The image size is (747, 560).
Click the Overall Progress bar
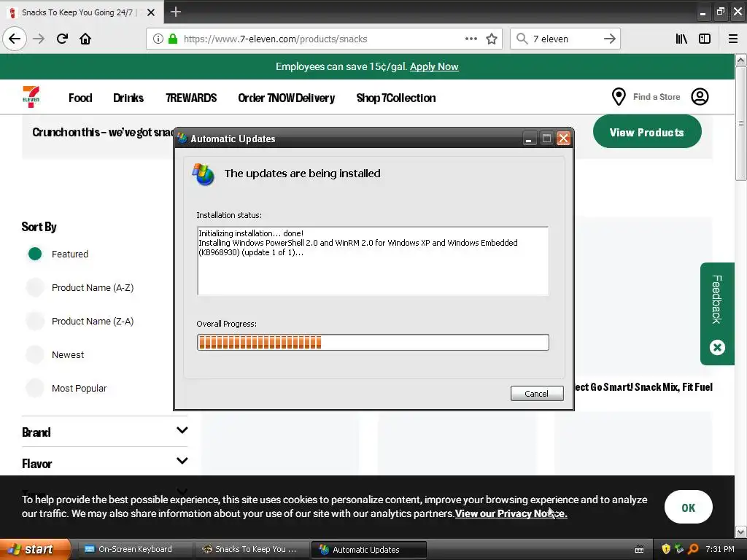373,343
